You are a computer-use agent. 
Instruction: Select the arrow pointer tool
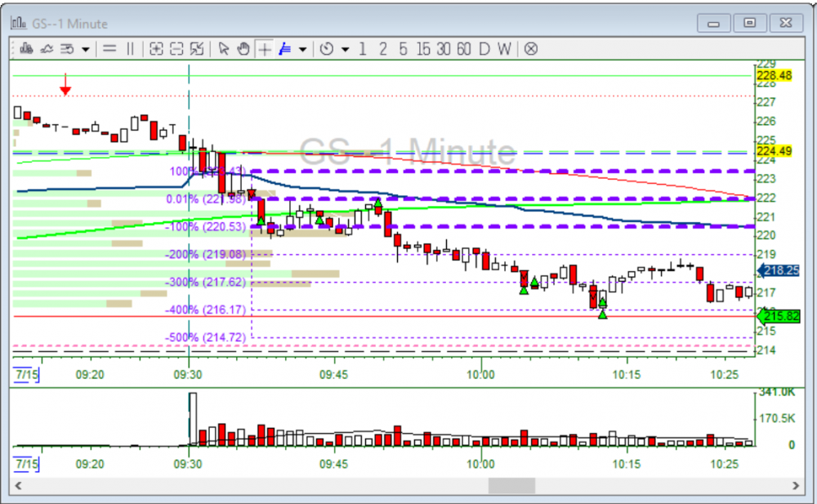[223, 49]
